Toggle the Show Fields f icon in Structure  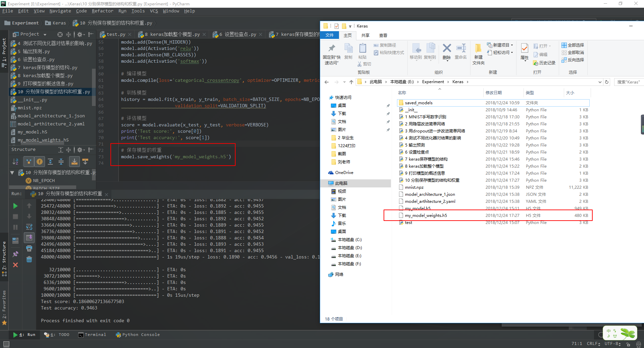39,162
